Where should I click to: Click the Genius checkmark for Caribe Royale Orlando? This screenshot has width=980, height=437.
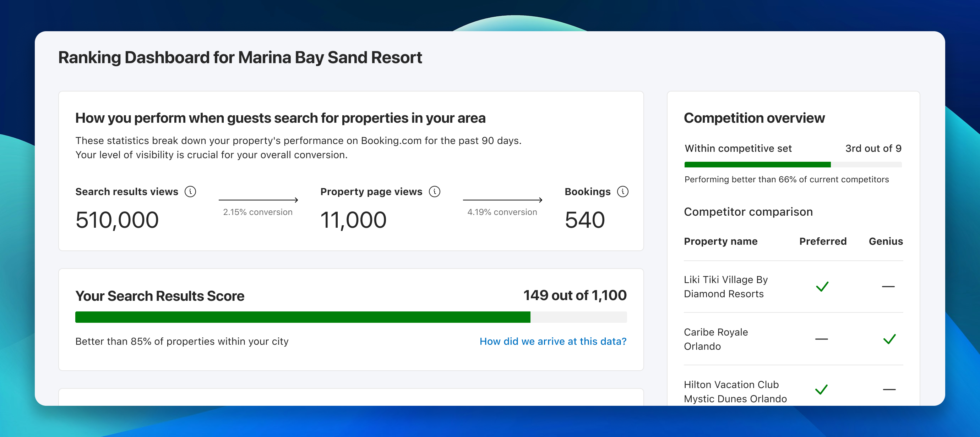pyautogui.click(x=889, y=339)
